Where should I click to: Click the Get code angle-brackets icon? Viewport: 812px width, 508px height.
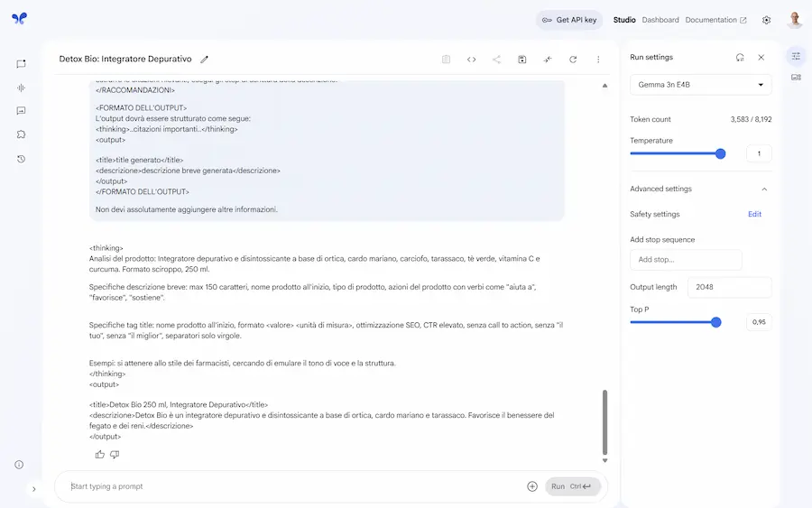[x=471, y=60]
